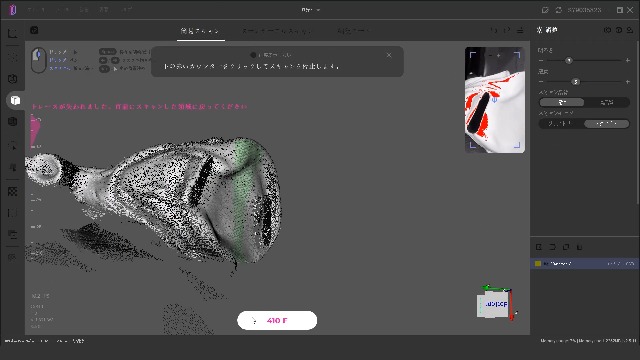Viewport: 640px width, 360px height.
Task: Click the second adjustment slider handle
Action: (x=576, y=82)
